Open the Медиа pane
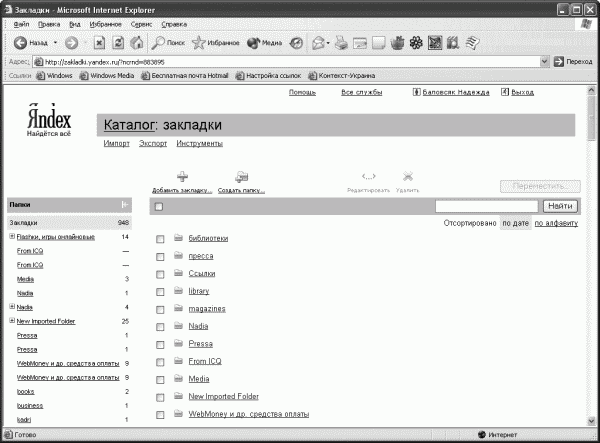Image resolution: width=600 pixels, height=443 pixels. coord(264,43)
